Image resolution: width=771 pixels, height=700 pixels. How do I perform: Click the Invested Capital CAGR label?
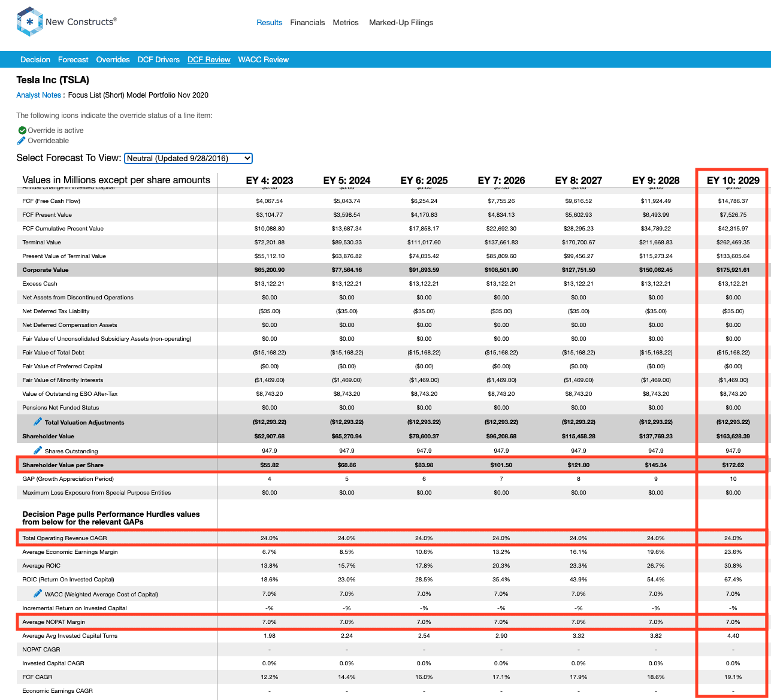pyautogui.click(x=53, y=663)
